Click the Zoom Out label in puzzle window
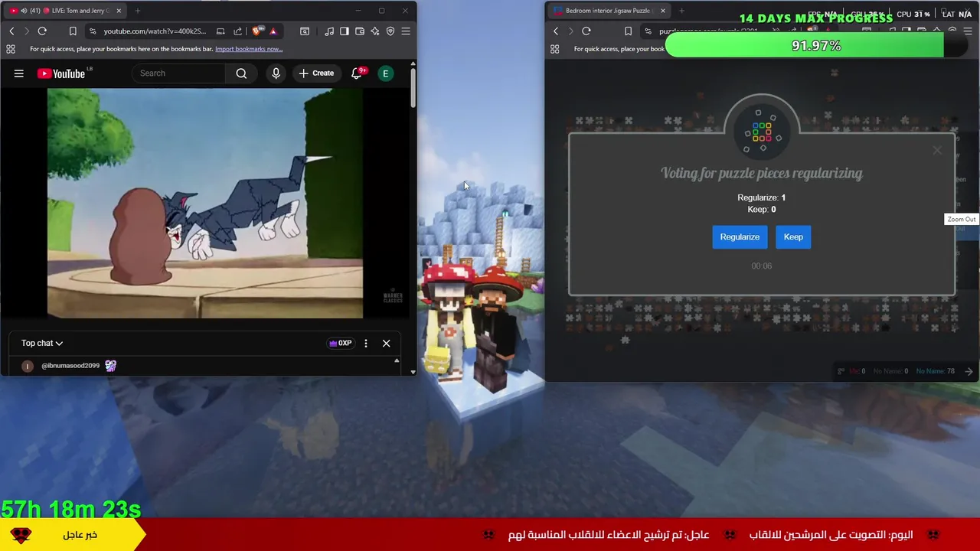Viewport: 980px width, 551px height. click(x=962, y=220)
